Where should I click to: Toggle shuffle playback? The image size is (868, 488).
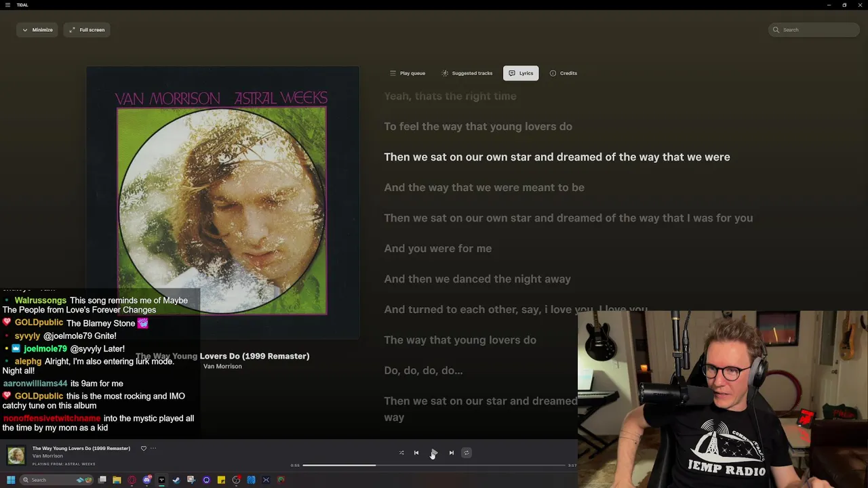401,453
